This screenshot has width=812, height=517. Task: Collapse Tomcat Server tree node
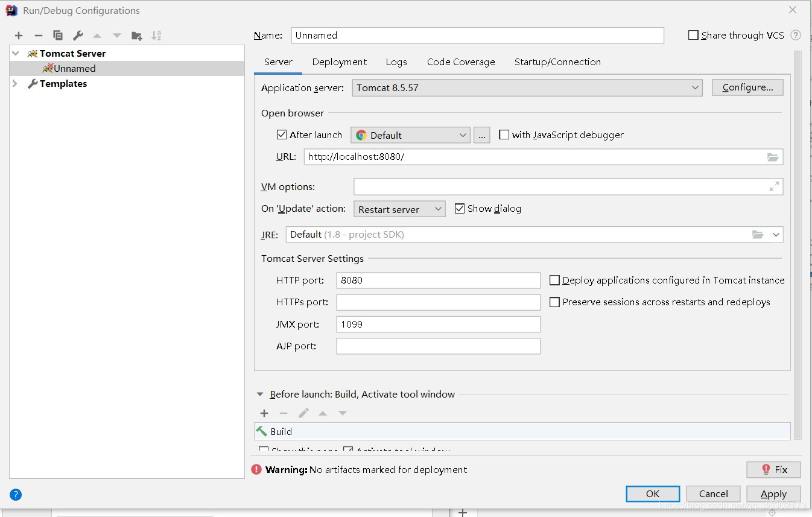(16, 54)
